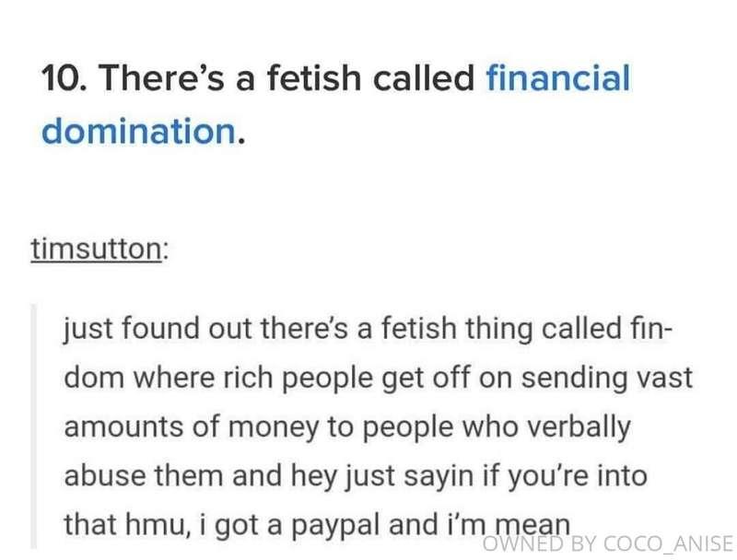Click the quote line starting 'just found out'
Viewport: 737px width, 560px height.
coord(368,329)
